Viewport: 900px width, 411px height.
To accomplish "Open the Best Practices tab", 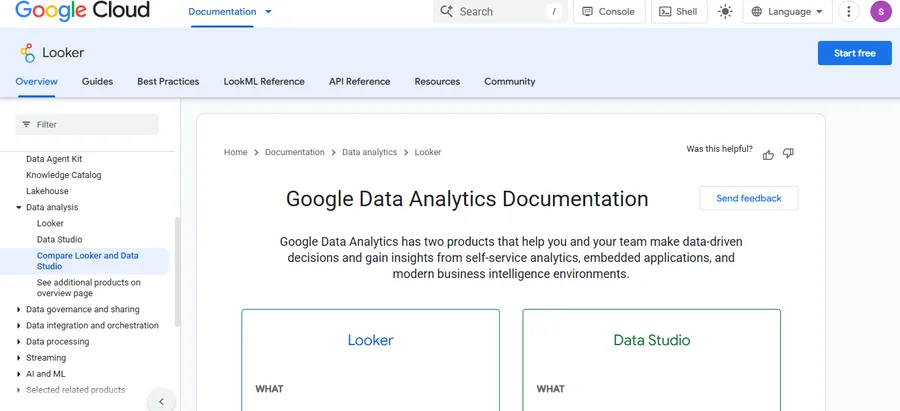I will (x=168, y=82).
